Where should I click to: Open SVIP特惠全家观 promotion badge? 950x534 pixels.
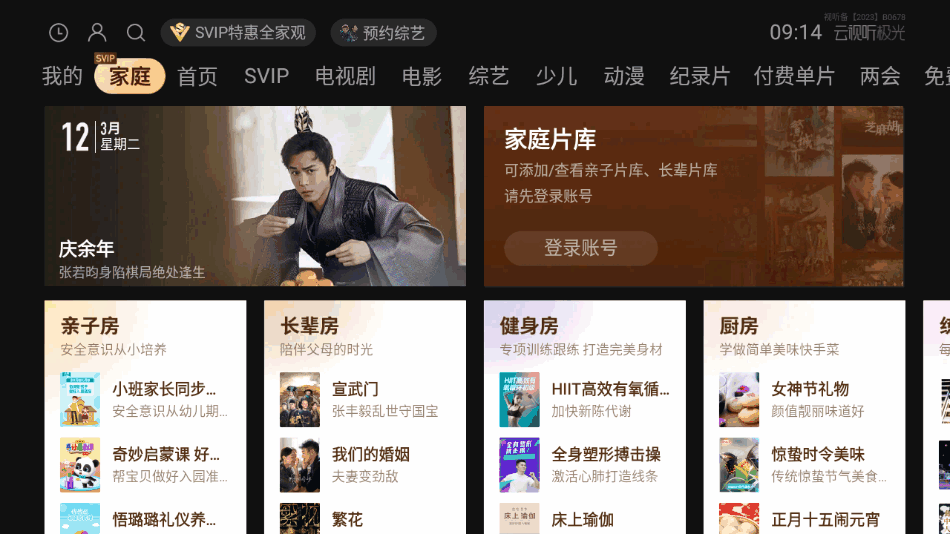[238, 33]
